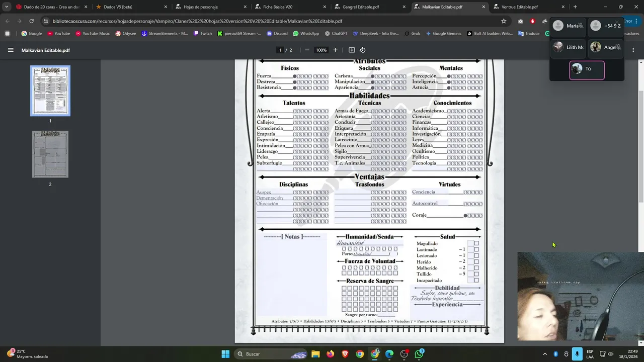Click the Humanidad path name field

tap(369, 243)
